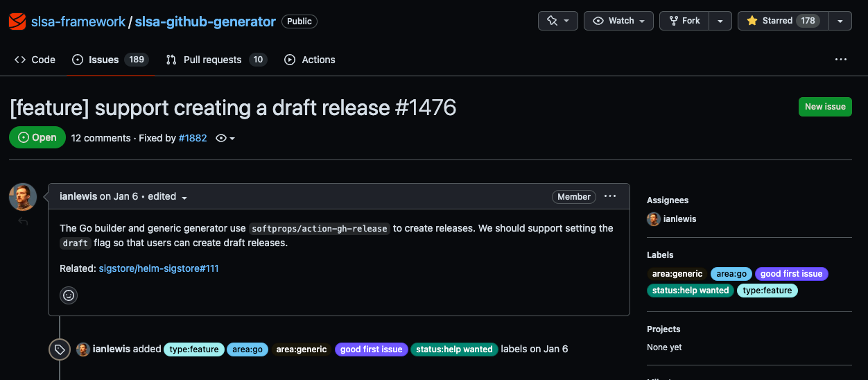The image size is (868, 380).
Task: Click type:feature label in timeline event
Action: 195,349
